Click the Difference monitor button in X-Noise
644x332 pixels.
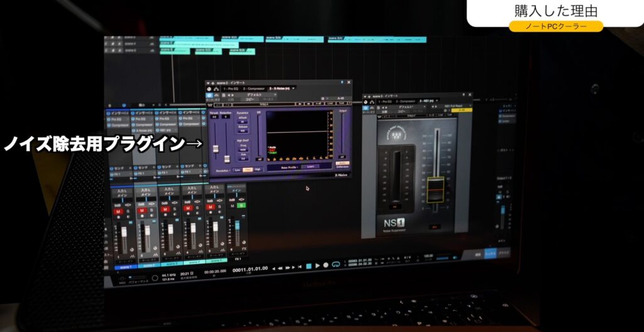(343, 167)
